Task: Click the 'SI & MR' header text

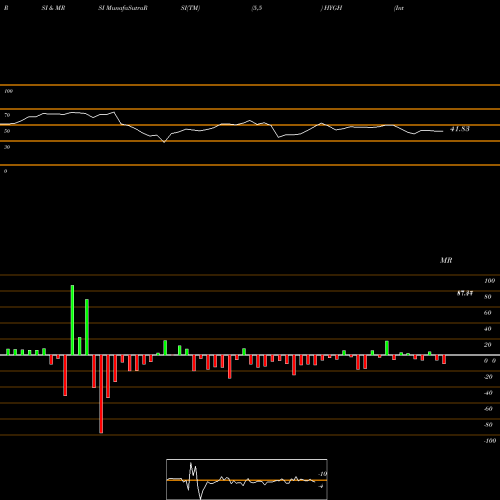Action: pyautogui.click(x=53, y=8)
